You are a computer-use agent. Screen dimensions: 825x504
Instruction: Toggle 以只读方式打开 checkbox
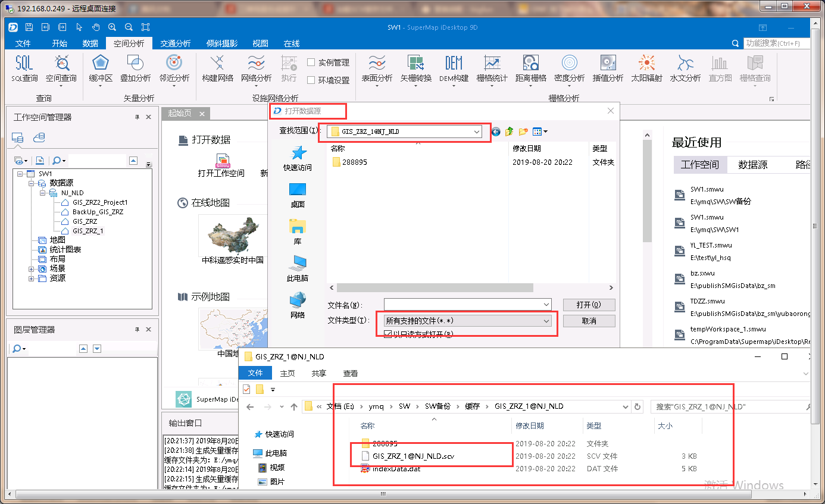(388, 334)
